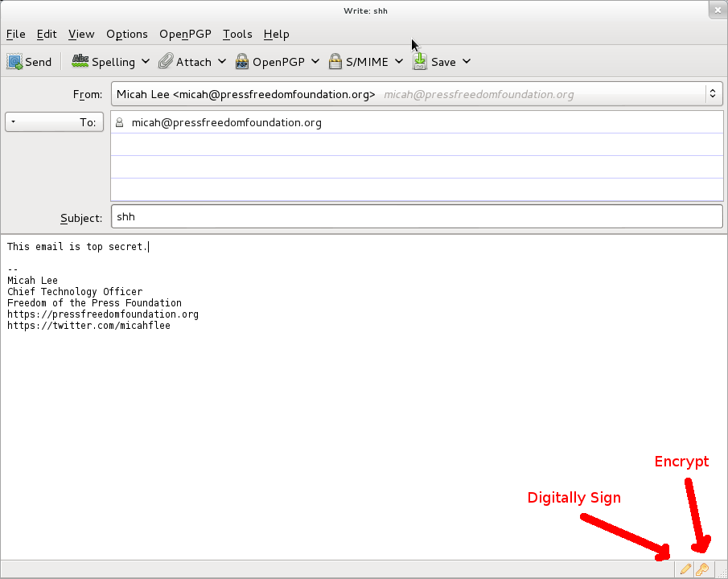Click the Attach paperclip icon
This screenshot has height=579, width=728.
tap(166, 61)
